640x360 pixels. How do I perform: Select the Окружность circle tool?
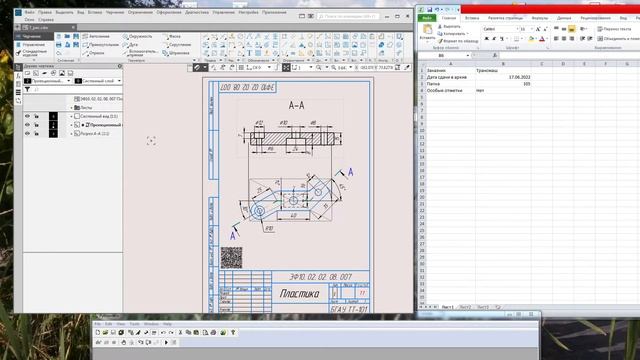pyautogui.click(x=138, y=36)
